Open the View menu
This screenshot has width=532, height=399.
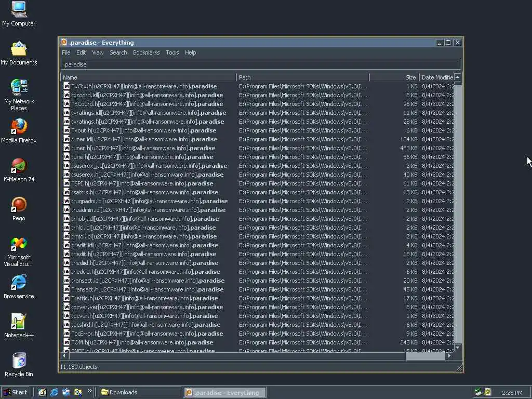pyautogui.click(x=98, y=52)
